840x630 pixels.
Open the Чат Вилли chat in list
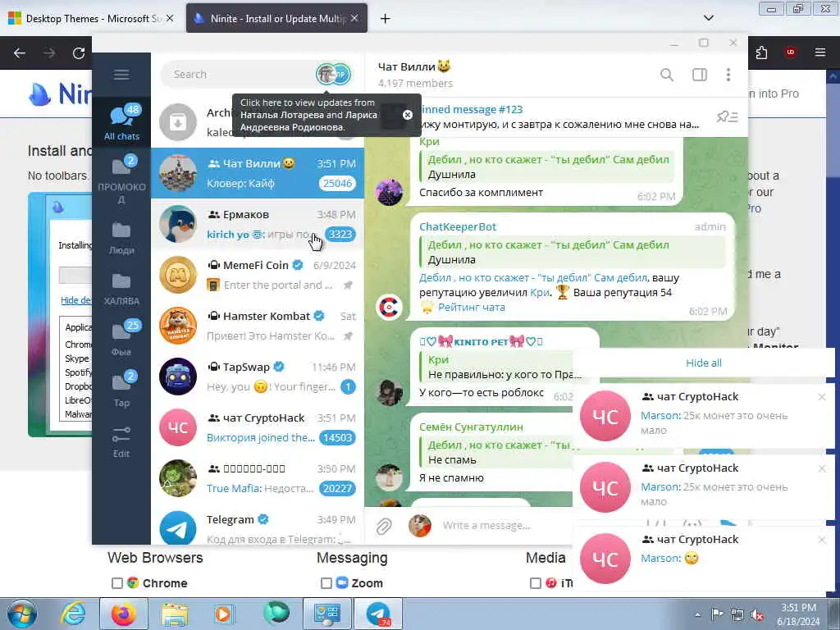(258, 173)
